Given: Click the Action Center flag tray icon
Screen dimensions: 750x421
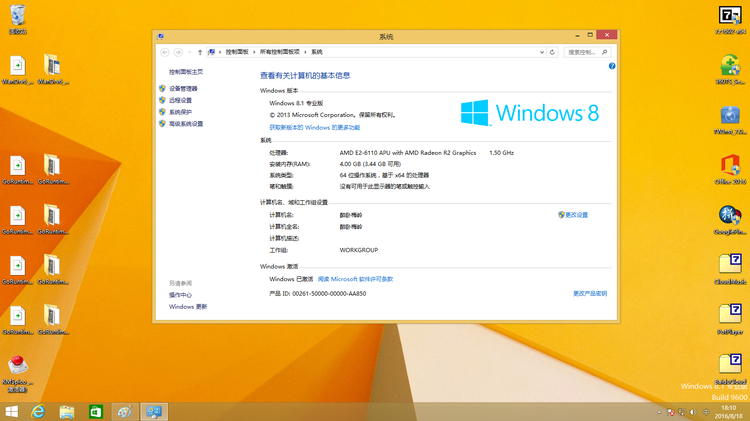Looking at the screenshot, I should [671, 412].
